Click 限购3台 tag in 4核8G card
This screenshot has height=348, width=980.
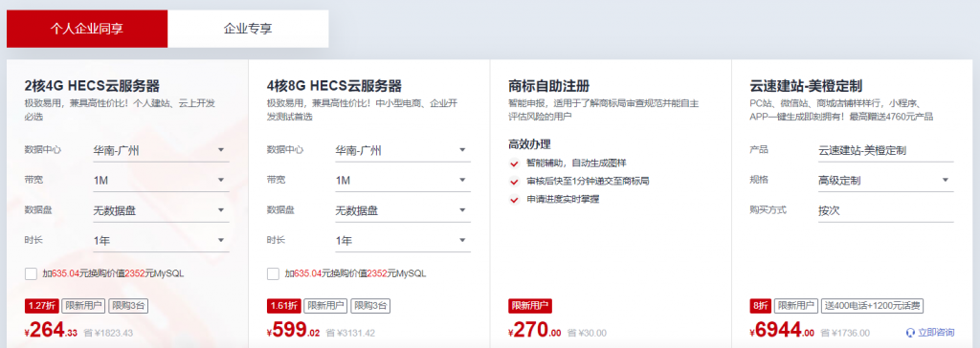coord(370,306)
